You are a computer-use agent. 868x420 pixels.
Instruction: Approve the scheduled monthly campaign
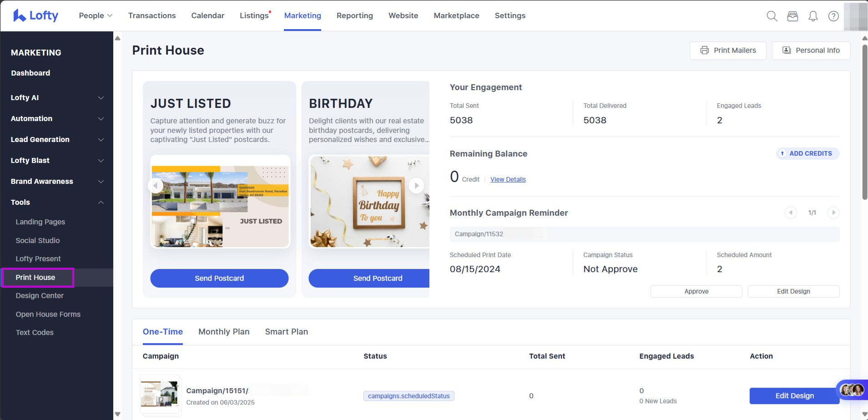(x=696, y=291)
